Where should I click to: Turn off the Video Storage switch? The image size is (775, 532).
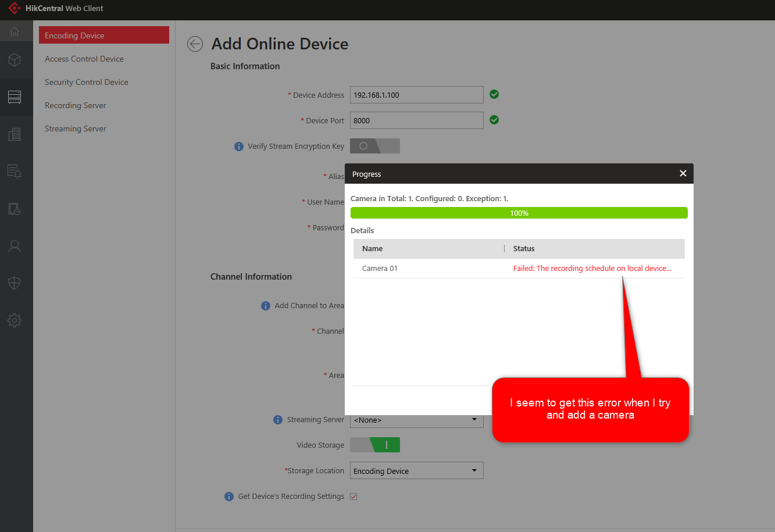[x=374, y=445]
